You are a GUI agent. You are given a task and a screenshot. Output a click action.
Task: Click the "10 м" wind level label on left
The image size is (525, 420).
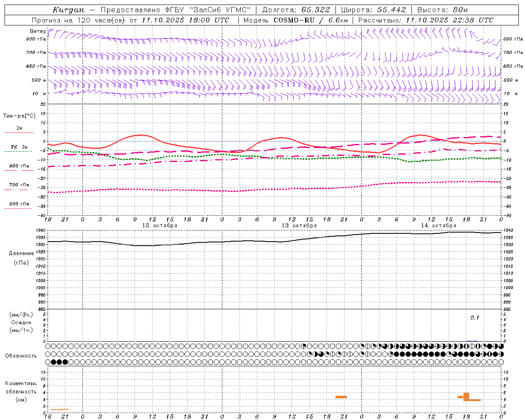pyautogui.click(x=39, y=94)
